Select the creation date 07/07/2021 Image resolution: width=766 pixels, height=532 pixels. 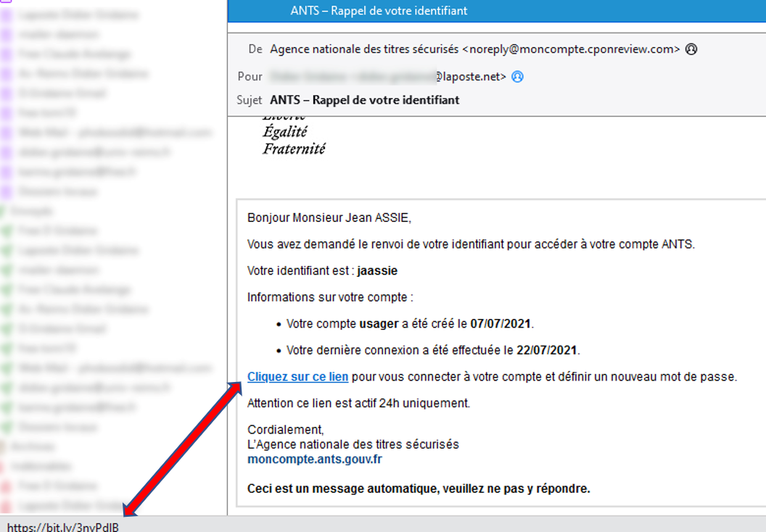tap(501, 323)
